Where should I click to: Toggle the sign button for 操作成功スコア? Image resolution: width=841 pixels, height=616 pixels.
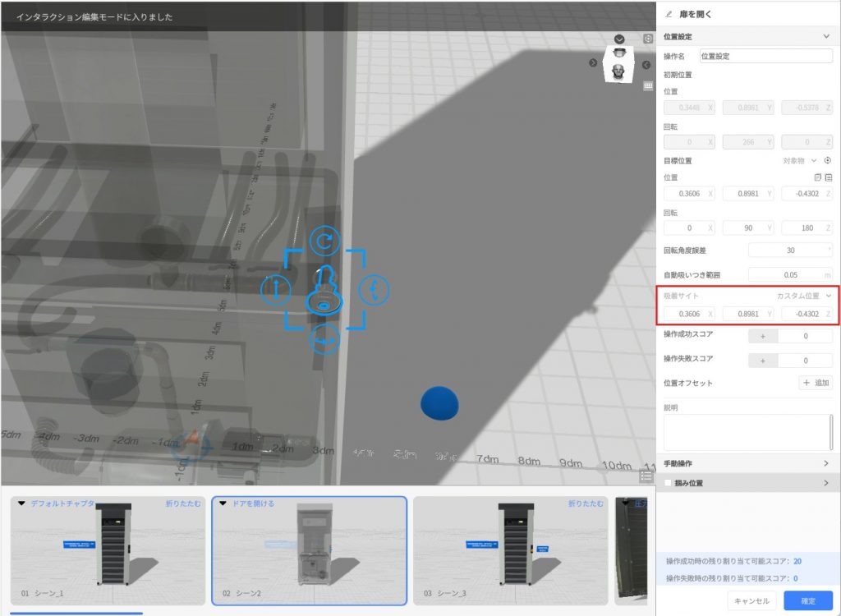(x=763, y=336)
